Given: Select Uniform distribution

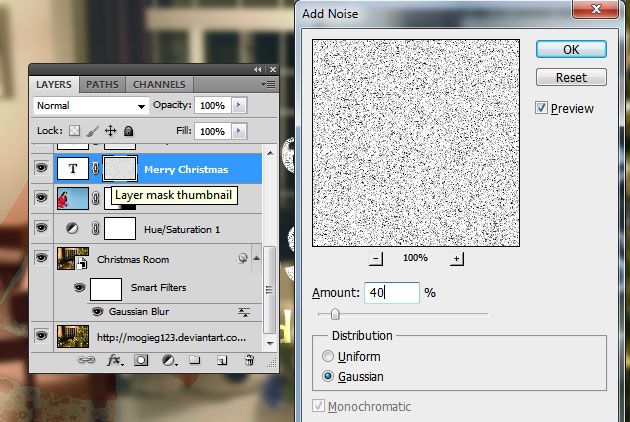Looking at the screenshot, I should pos(328,356).
